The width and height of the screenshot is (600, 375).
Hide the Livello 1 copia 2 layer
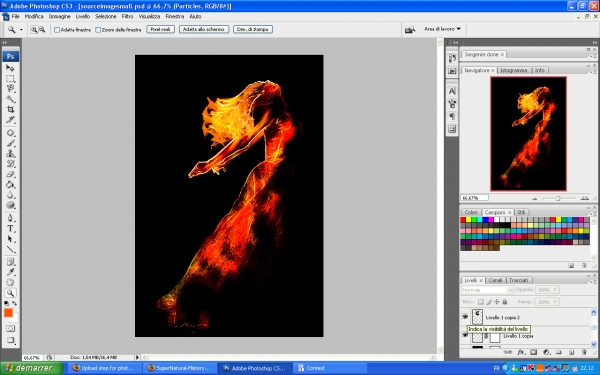(x=465, y=317)
